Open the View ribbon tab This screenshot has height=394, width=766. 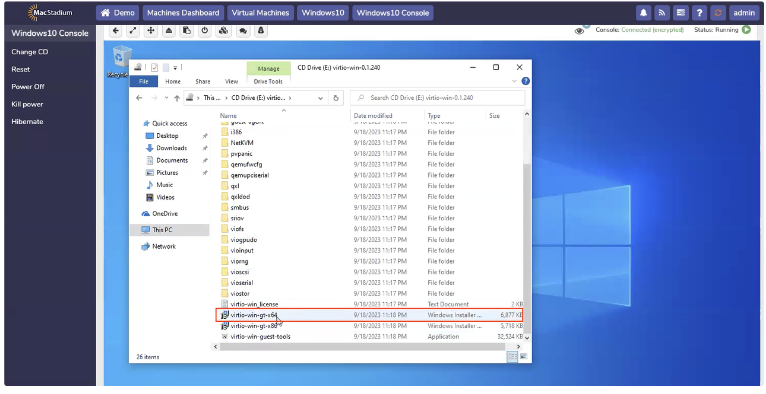[231, 82]
